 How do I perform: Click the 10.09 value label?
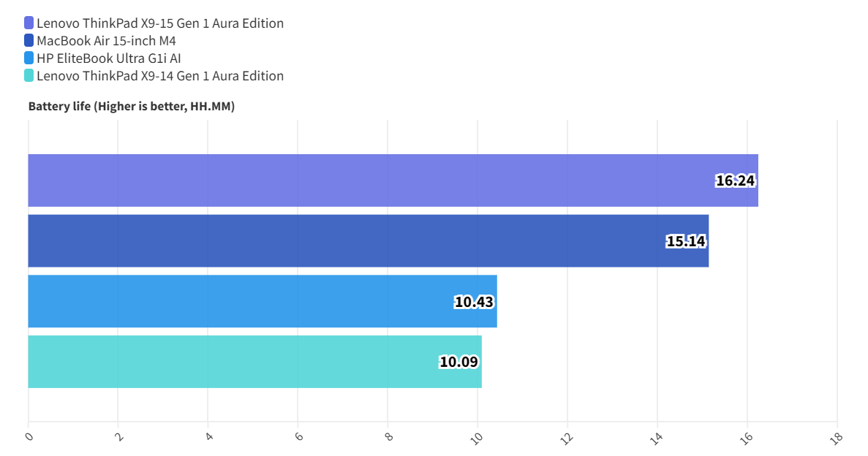click(x=459, y=362)
